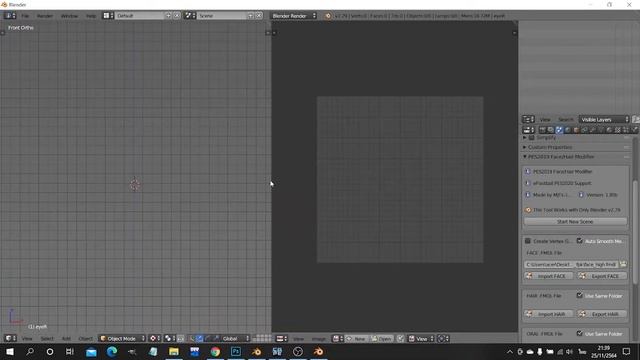
Task: Click the Import FACE button
Action: [x=549, y=276]
